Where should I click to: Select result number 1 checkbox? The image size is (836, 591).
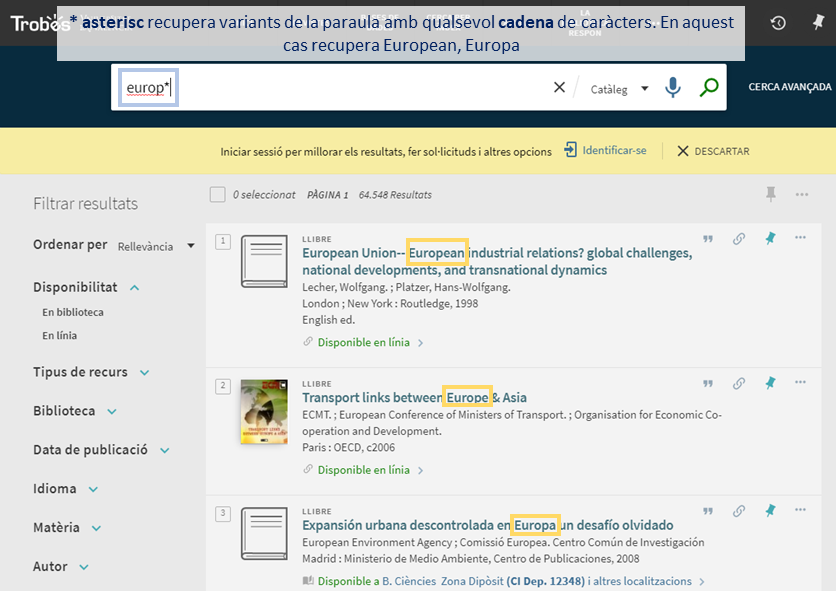223,242
